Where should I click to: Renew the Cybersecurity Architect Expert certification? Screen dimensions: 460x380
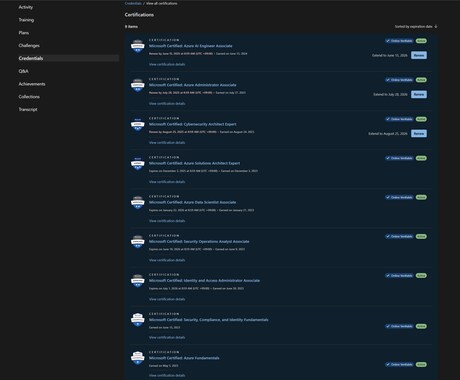[419, 134]
